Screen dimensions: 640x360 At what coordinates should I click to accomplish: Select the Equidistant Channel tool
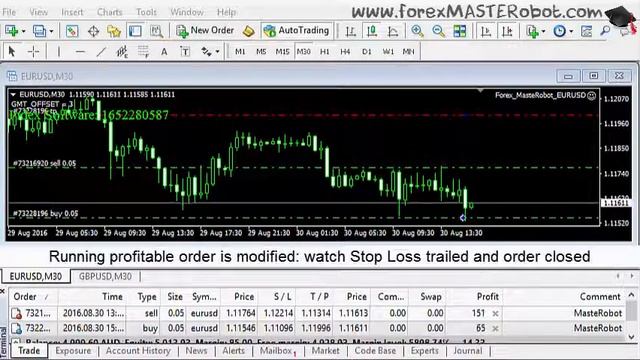coord(122,51)
